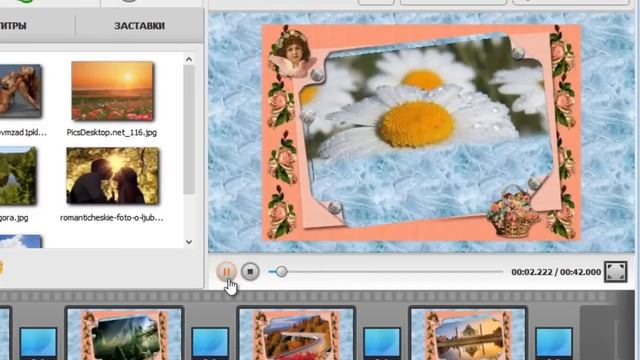Open the ЗАСТАВКИ tab

point(139,26)
